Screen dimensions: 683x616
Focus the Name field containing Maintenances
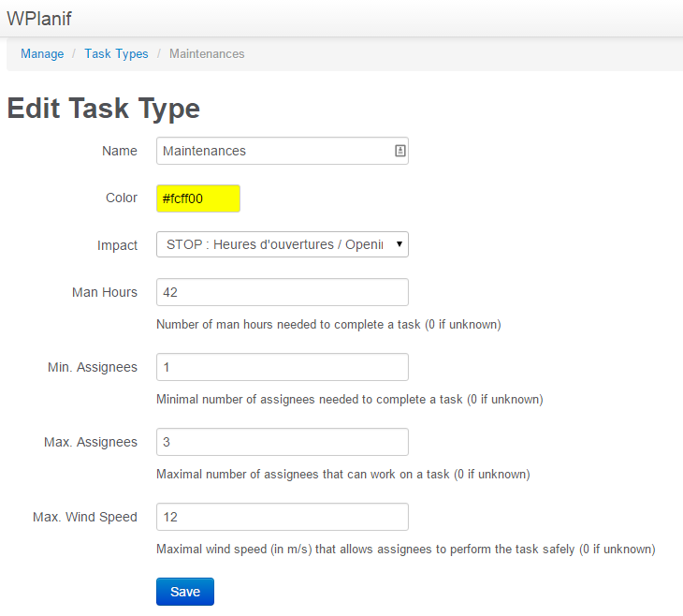271,151
